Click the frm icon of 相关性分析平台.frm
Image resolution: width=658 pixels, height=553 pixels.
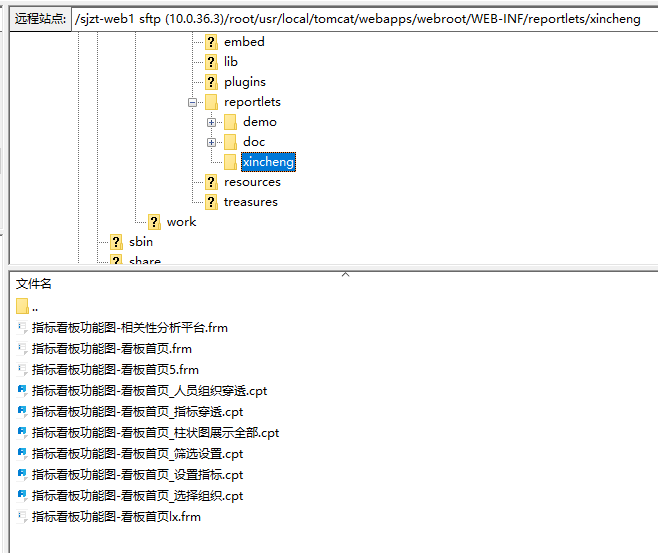(22, 327)
